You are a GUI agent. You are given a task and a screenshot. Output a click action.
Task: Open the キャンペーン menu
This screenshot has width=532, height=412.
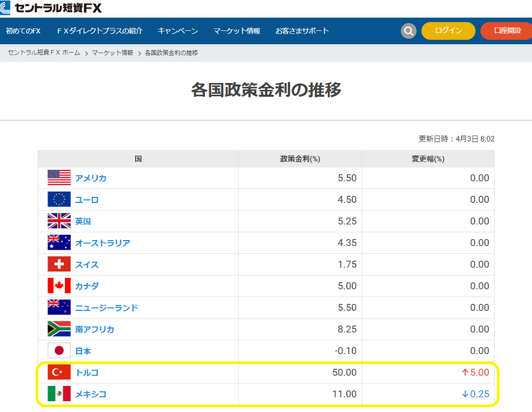178,31
